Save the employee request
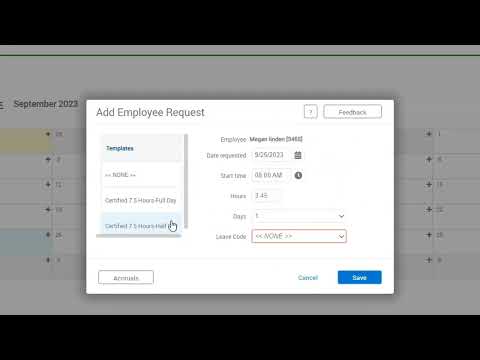This screenshot has height=360, width=480. pyautogui.click(x=359, y=277)
